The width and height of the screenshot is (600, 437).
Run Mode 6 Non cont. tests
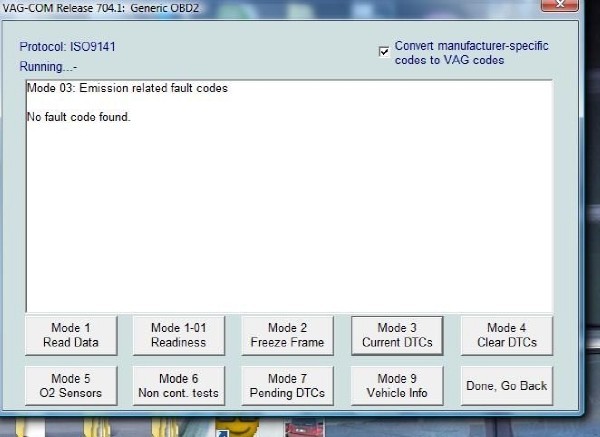click(x=179, y=386)
